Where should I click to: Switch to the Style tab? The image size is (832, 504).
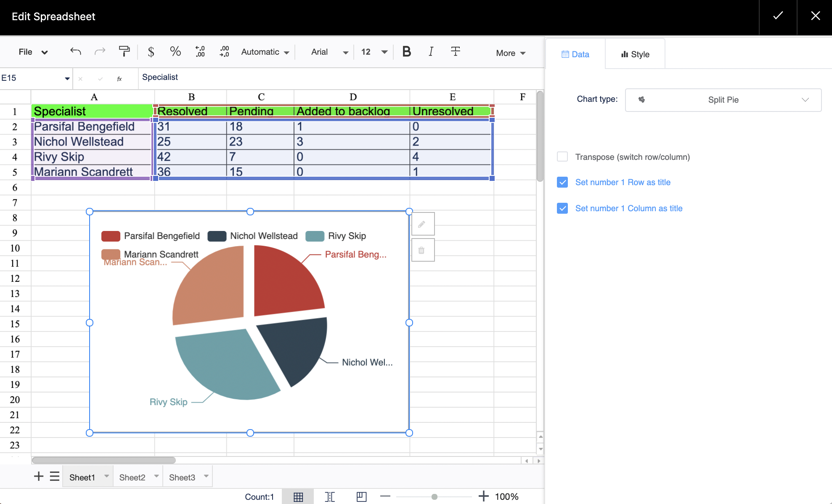[635, 54]
